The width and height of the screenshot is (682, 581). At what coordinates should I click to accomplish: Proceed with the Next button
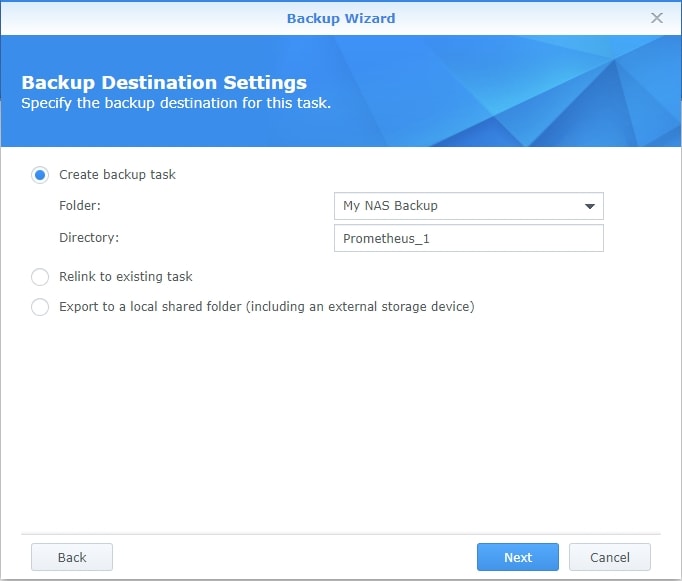pos(518,557)
